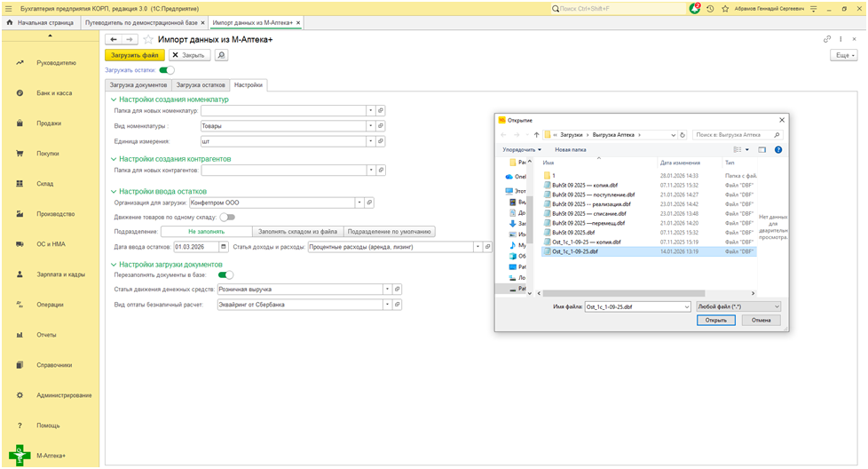Viewport: 868px width, 469px height.
Task: Toggle Перезаполнять документы в базе switch
Action: [x=226, y=275]
